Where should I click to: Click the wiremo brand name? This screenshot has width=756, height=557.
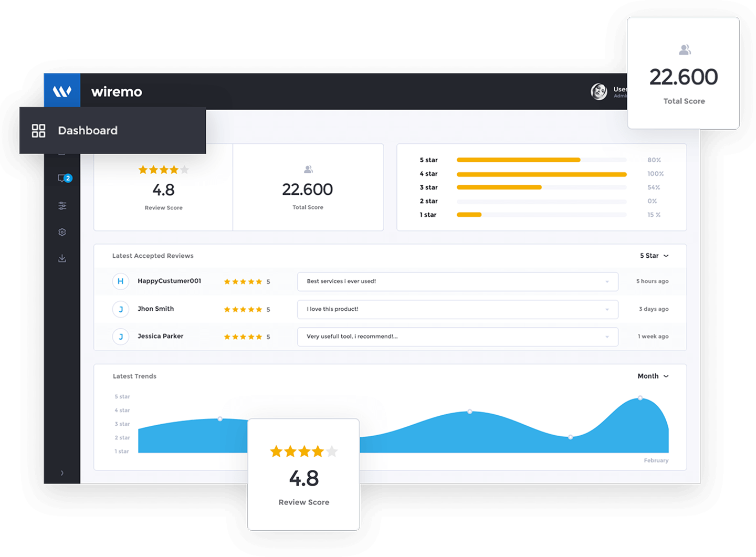pos(117,92)
